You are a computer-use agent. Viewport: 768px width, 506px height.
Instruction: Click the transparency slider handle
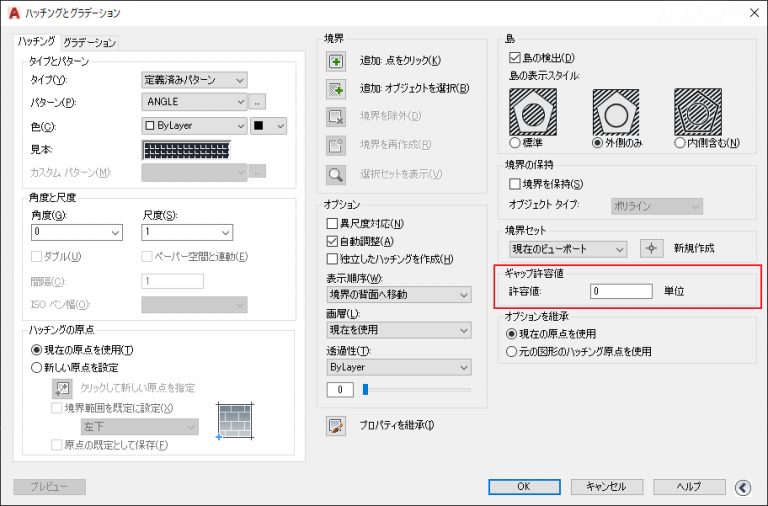(366, 388)
